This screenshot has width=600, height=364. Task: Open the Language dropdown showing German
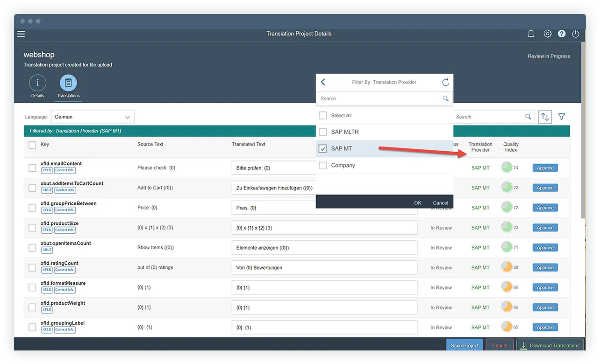(x=92, y=117)
